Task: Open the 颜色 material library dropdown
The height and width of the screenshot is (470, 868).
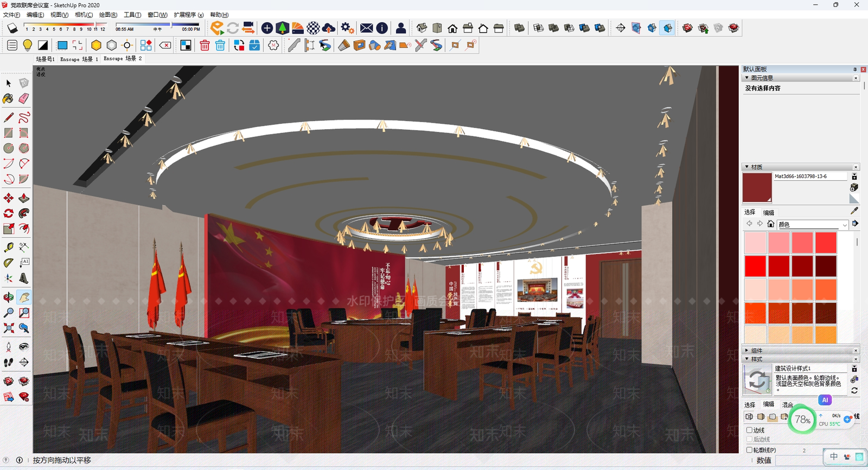Action: coord(812,224)
